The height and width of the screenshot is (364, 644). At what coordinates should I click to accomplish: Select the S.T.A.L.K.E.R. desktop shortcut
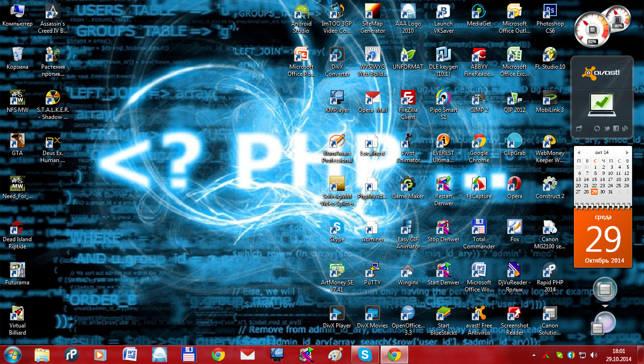click(53, 105)
